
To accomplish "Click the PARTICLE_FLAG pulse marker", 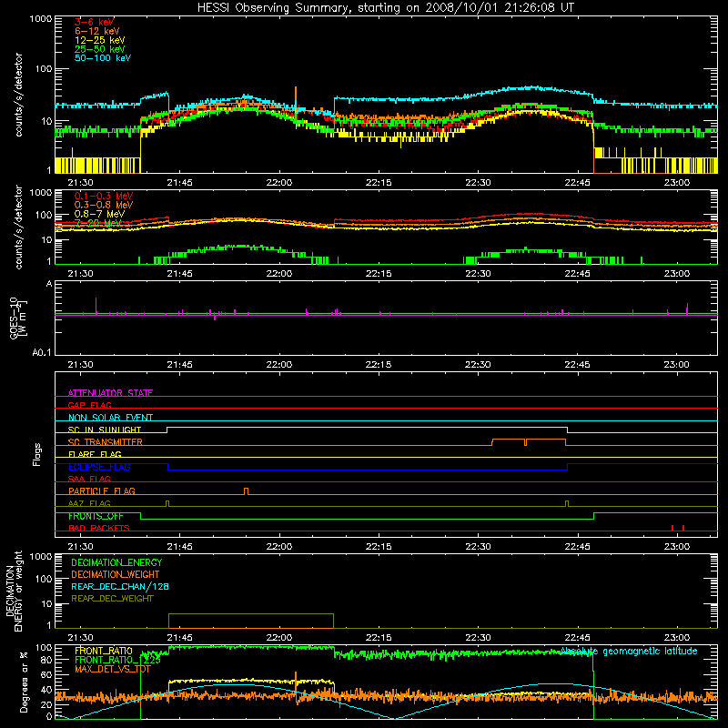I will (x=246, y=490).
